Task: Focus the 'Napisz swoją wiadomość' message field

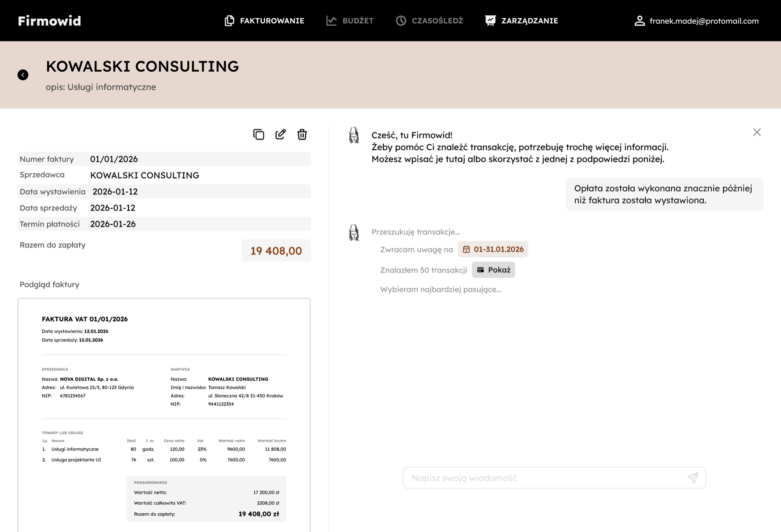Action: tap(544, 478)
